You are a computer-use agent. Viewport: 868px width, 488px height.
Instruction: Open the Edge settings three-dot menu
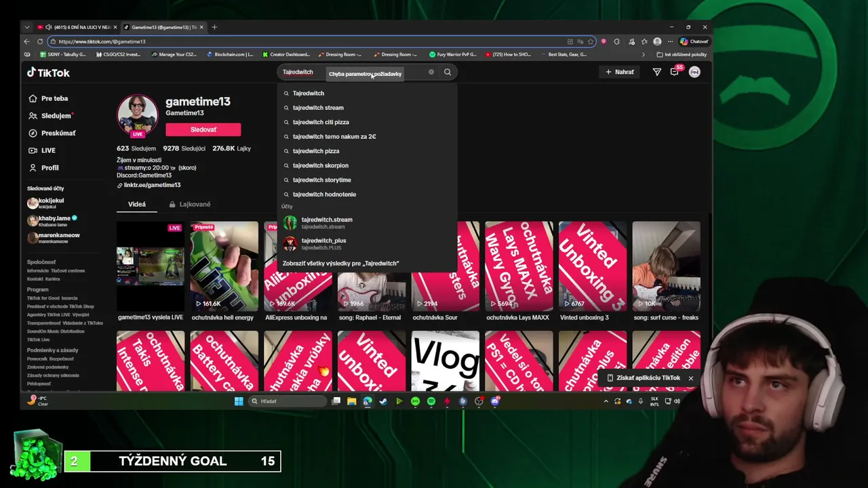click(x=670, y=41)
